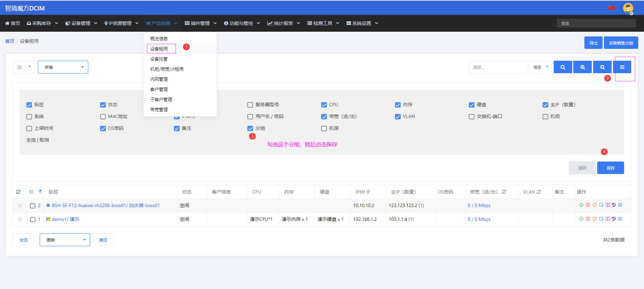Viewport: 644px width, 289px height.
Task: Select 客户管理 from the dropdown menu
Action: point(159,89)
